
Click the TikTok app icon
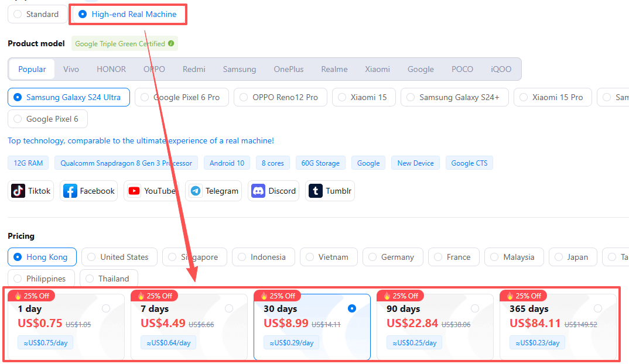[18, 191]
